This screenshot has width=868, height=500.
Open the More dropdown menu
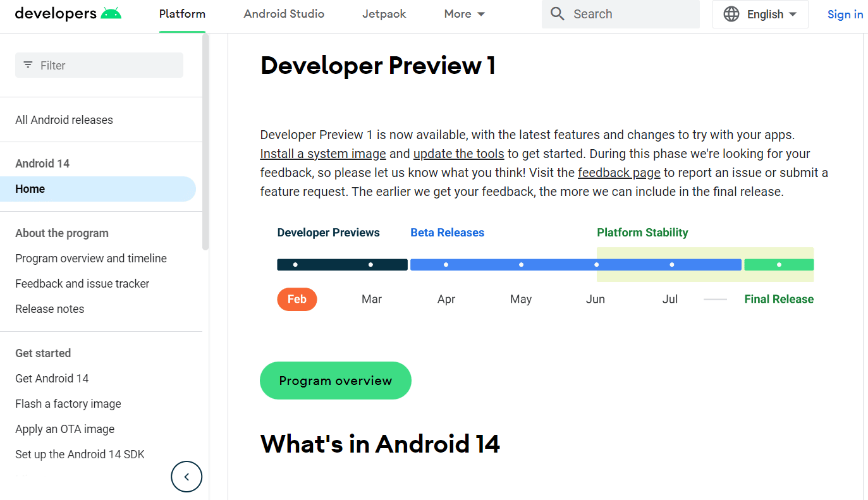click(x=464, y=13)
